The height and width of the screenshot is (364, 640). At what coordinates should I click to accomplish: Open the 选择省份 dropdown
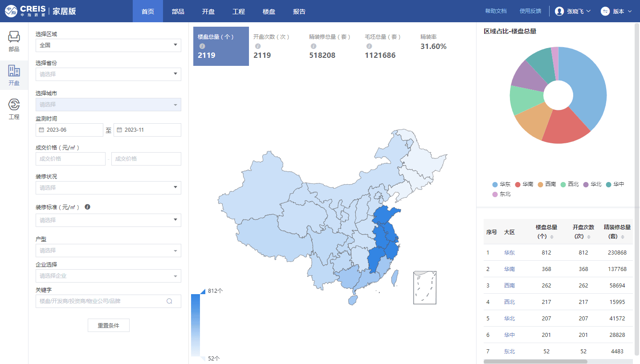108,74
